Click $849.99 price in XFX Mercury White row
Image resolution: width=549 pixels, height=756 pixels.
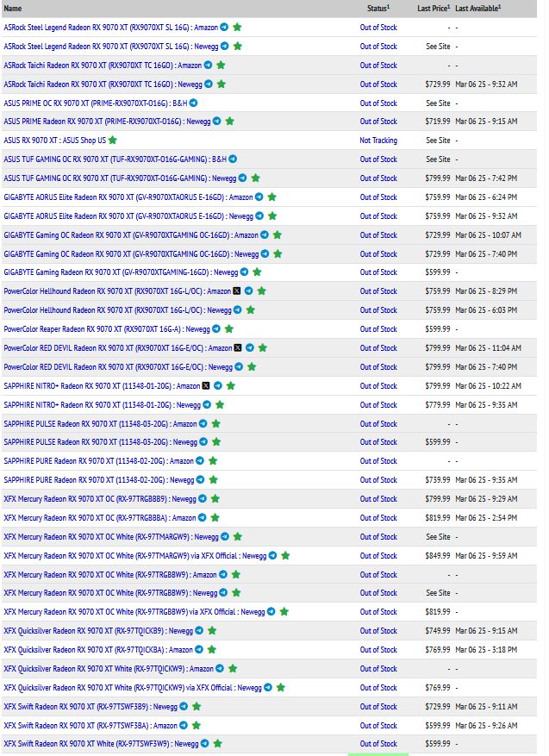point(438,555)
